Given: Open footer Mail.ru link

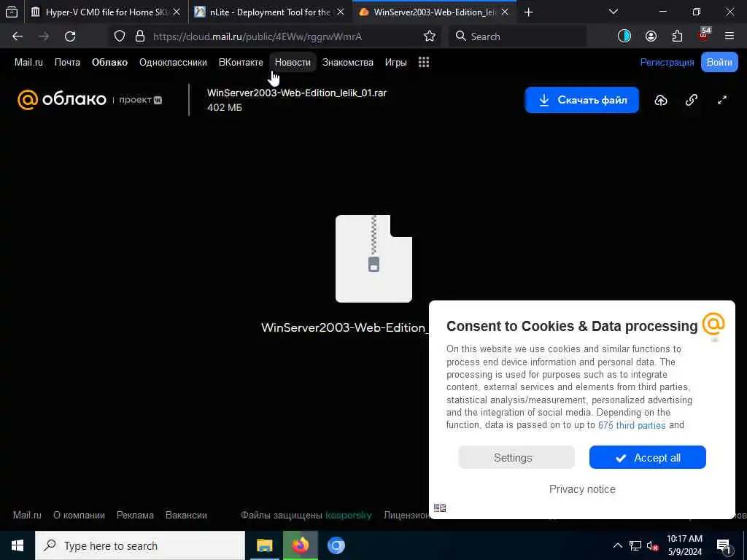Looking at the screenshot, I should [27, 516].
